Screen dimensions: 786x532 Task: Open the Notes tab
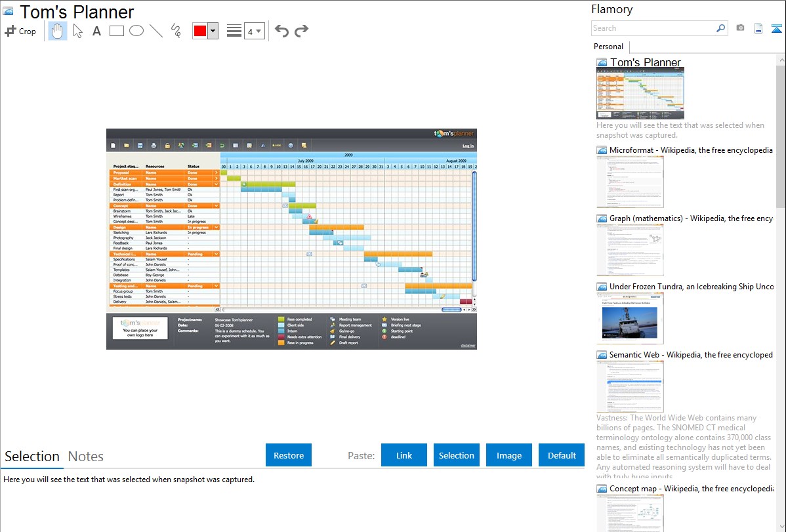tap(86, 457)
